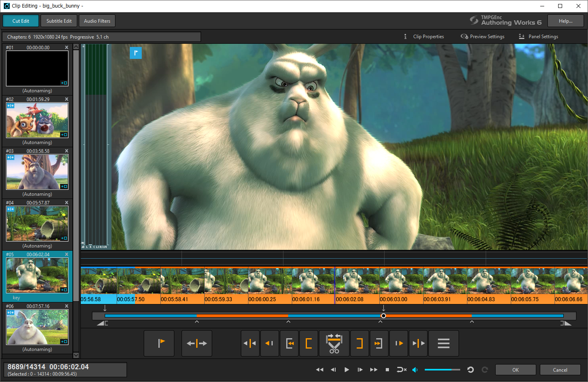Screen dimensions: 588x382
Task: Click the seek bar end range marker
Action: pyautogui.click(x=566, y=323)
